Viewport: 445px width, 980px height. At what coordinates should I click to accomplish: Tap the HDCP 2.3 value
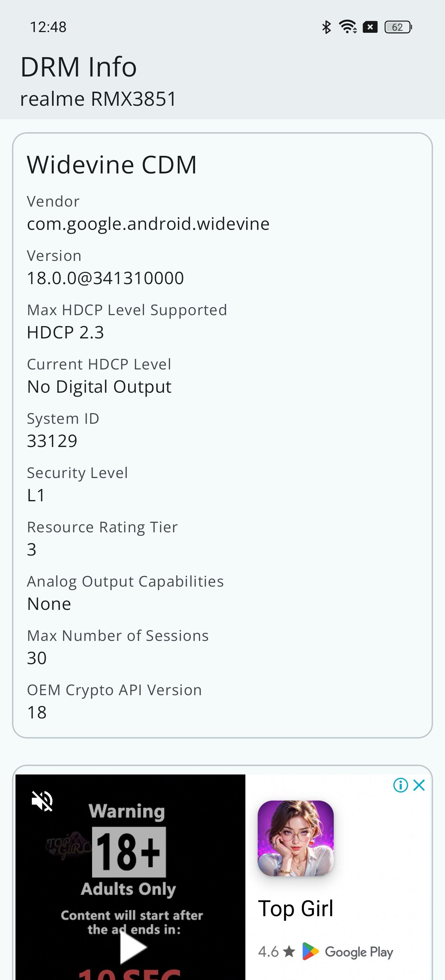[65, 332]
